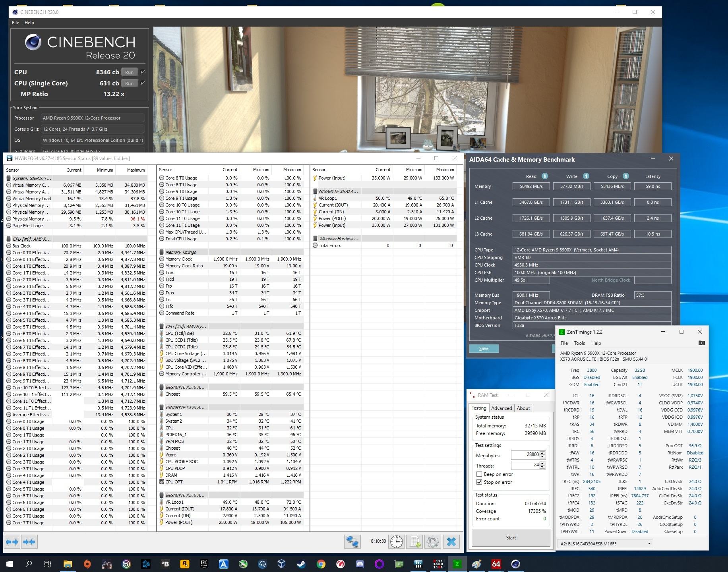Click the Megabytes input field
This screenshot has width=728, height=572.
pos(525,455)
